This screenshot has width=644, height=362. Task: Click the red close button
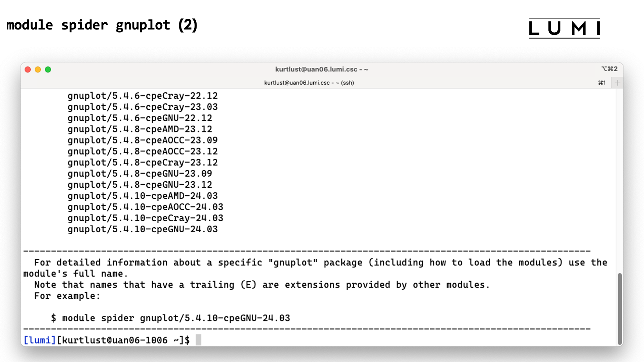pos(28,69)
